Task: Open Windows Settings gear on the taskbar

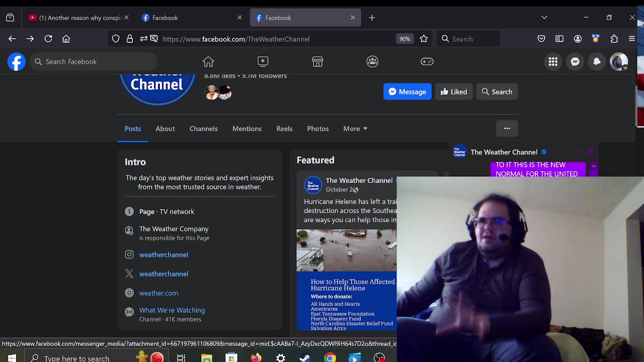Action: (x=281, y=358)
